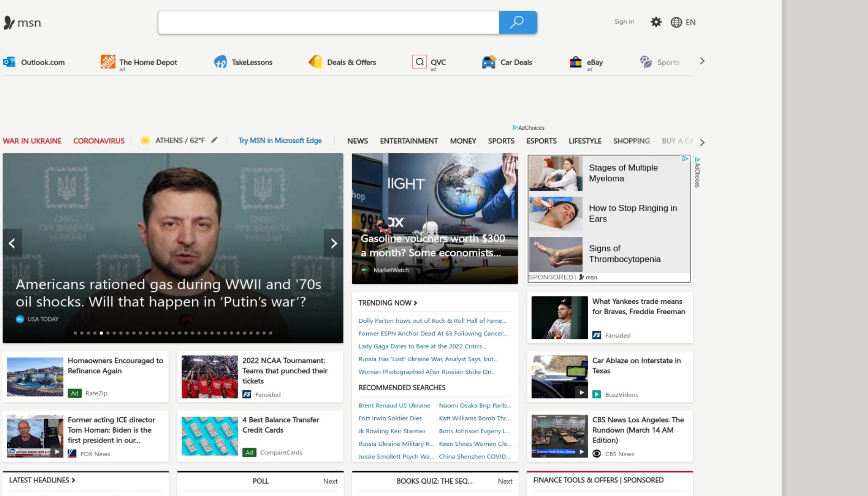Open the MONEY menu tab

(x=463, y=141)
